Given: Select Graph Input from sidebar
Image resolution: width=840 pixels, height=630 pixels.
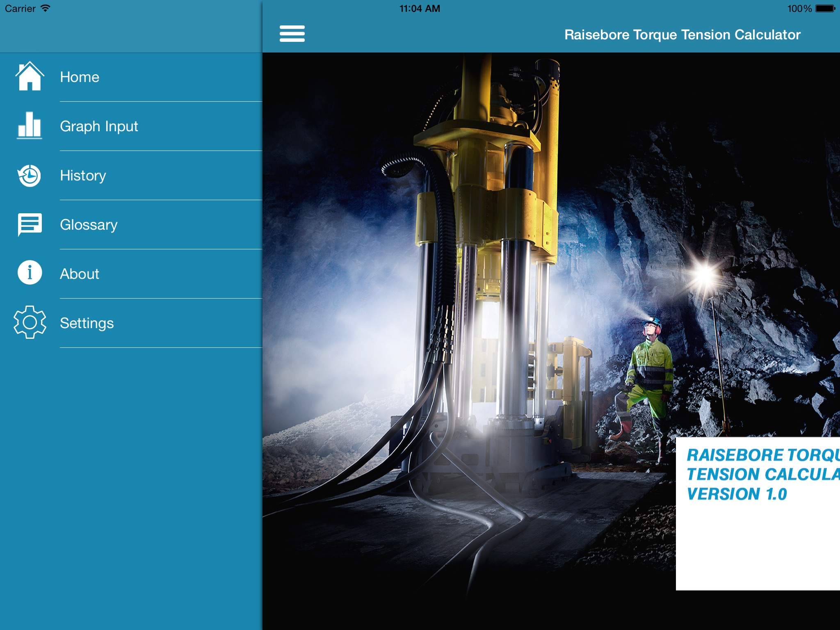Looking at the screenshot, I should 99,126.
